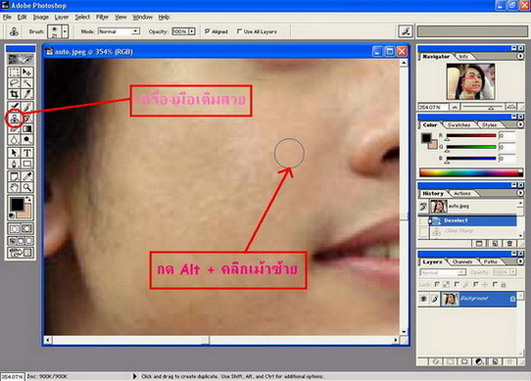The width and height of the screenshot is (531, 381).
Task: Select the Clone Stamp history state
Action: (x=472, y=231)
